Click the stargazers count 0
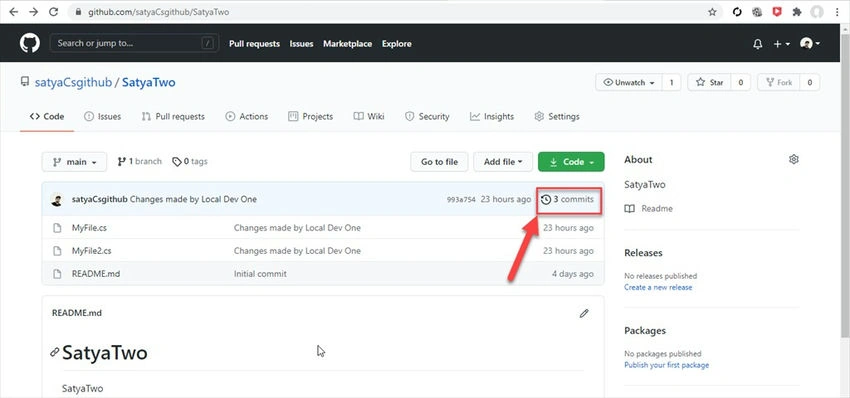The height and width of the screenshot is (398, 850). coord(740,82)
